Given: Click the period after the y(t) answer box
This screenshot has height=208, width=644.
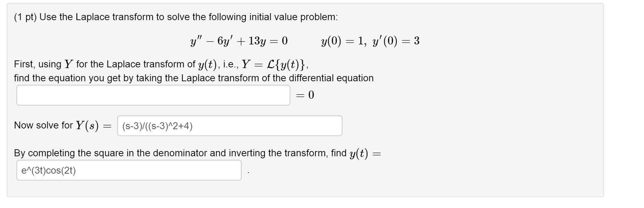Looking at the screenshot, I should [249, 172].
